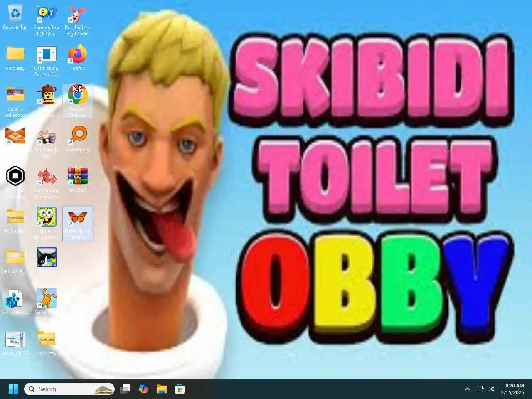Select the fr33robu... zipped folder
This screenshot has height=399, width=532.
click(x=15, y=221)
